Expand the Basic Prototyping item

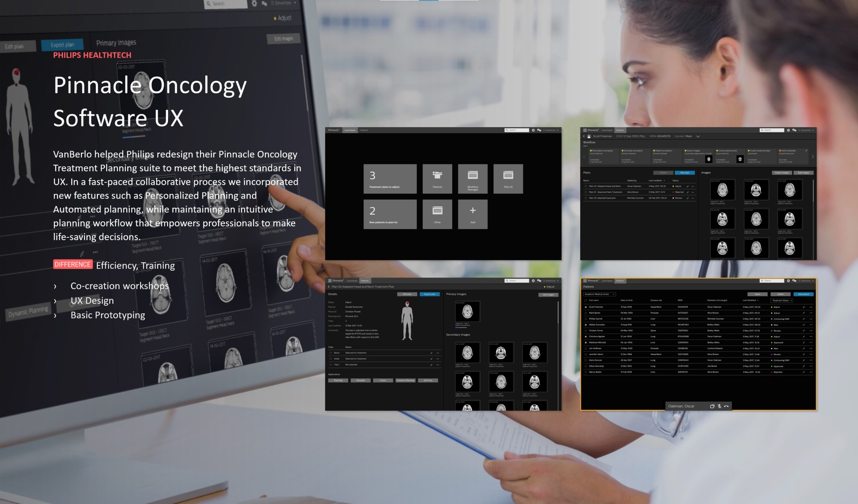56,313
